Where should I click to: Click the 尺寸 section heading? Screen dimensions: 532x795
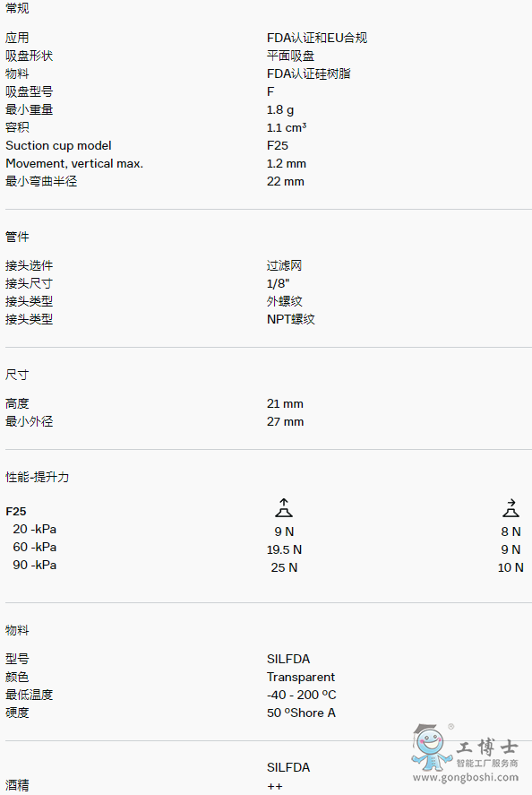pyautogui.click(x=17, y=375)
